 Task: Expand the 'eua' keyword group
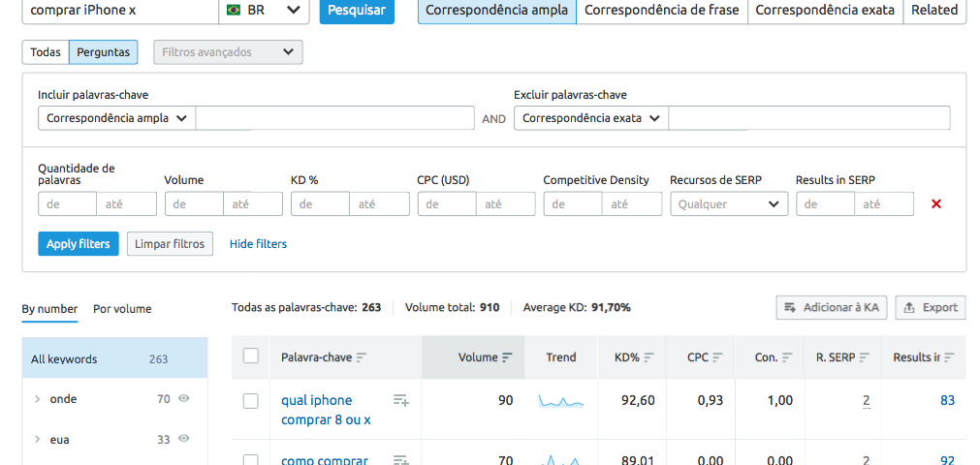click(x=38, y=440)
